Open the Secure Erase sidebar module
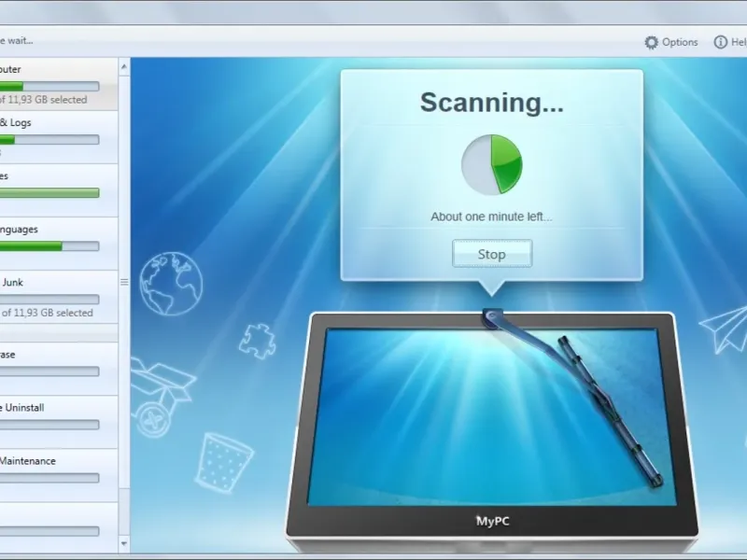This screenshot has height=560, width=747. point(59,368)
